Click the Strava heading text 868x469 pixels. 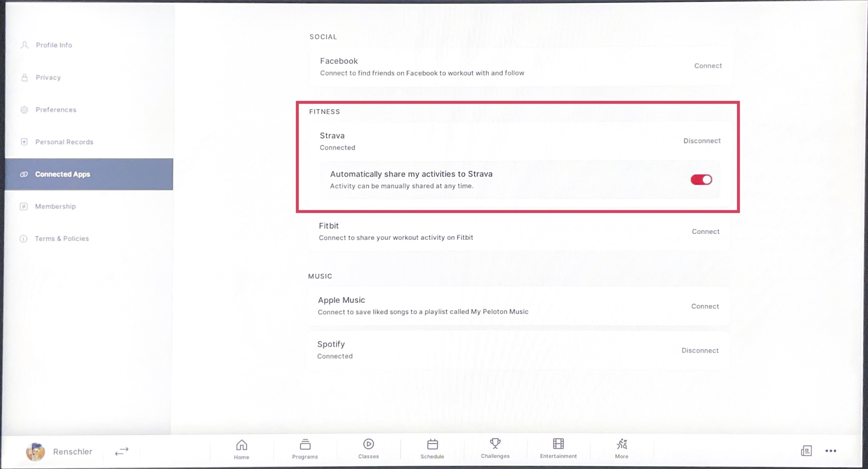coord(332,136)
